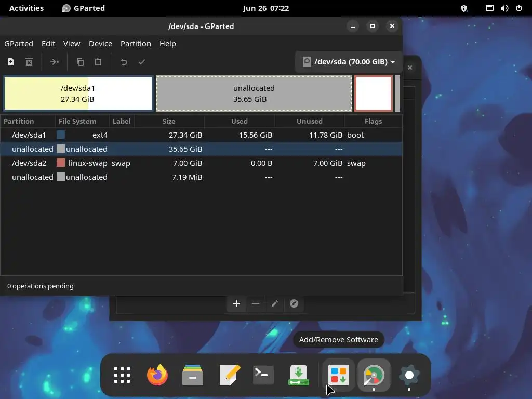
Task: Close the GParted window
Action: pos(392,26)
